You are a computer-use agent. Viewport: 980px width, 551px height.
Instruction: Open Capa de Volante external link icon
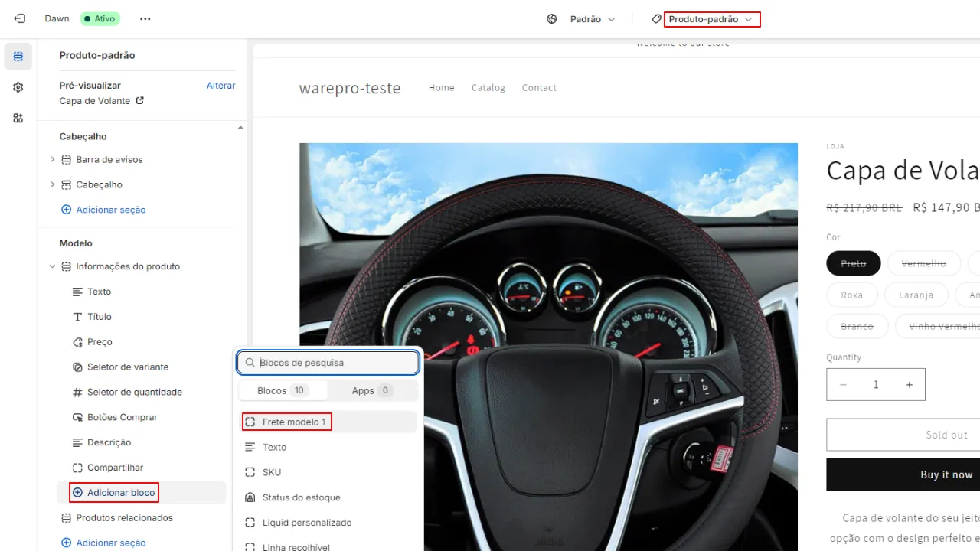point(139,100)
